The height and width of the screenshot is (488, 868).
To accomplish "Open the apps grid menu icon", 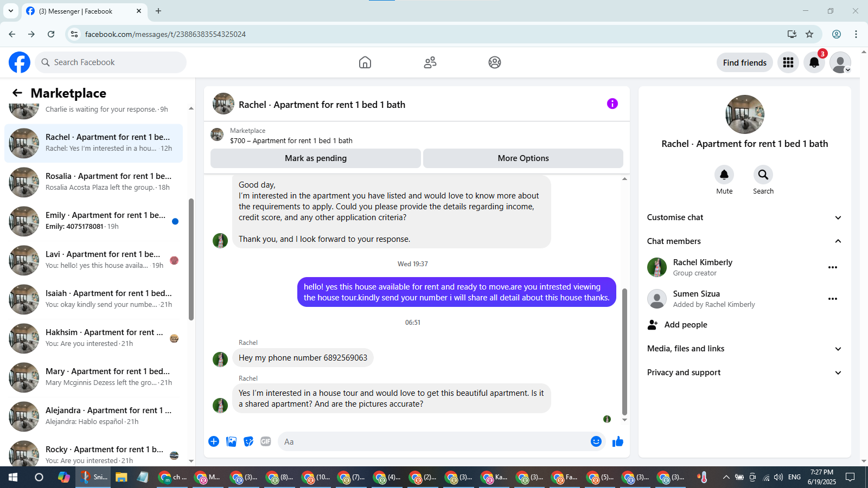I will [788, 62].
